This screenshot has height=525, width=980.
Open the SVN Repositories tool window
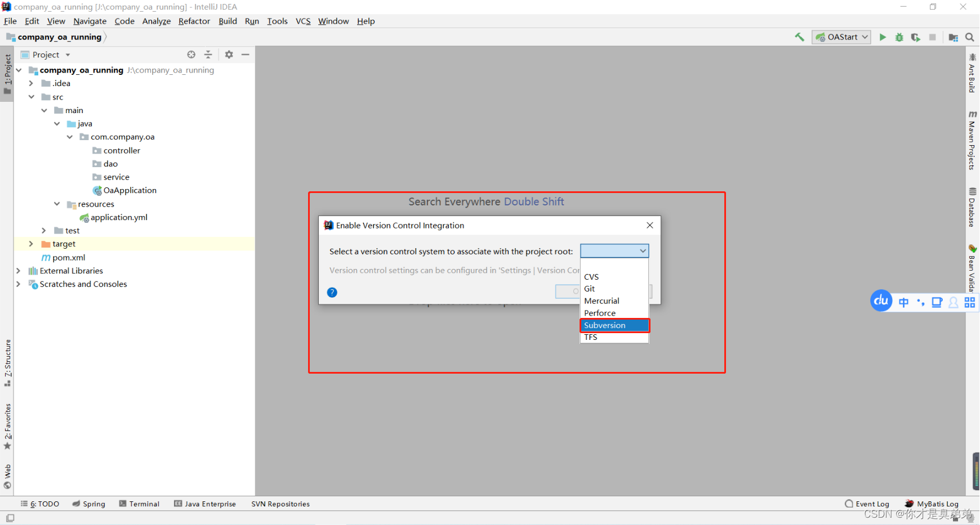(280, 504)
